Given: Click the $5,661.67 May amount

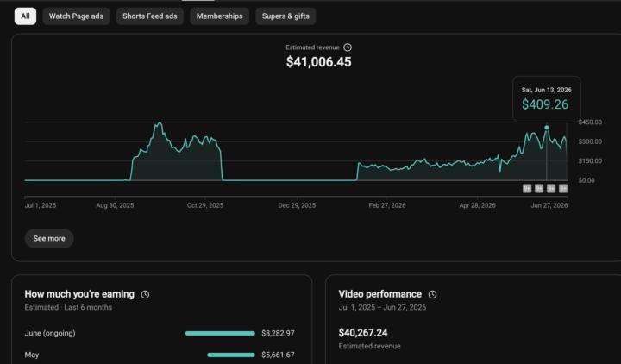Looking at the screenshot, I should (278, 355).
